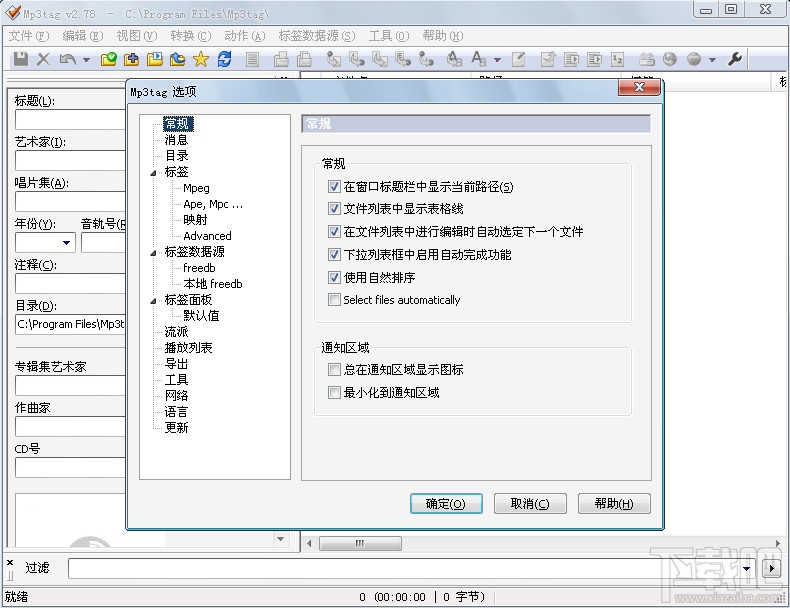Open the 文件(F) menu
The image size is (790, 608).
click(x=29, y=36)
